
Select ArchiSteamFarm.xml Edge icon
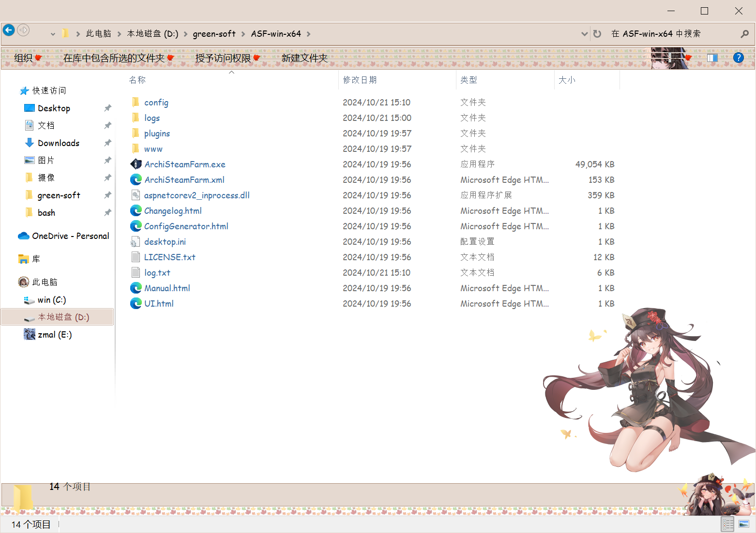(136, 179)
